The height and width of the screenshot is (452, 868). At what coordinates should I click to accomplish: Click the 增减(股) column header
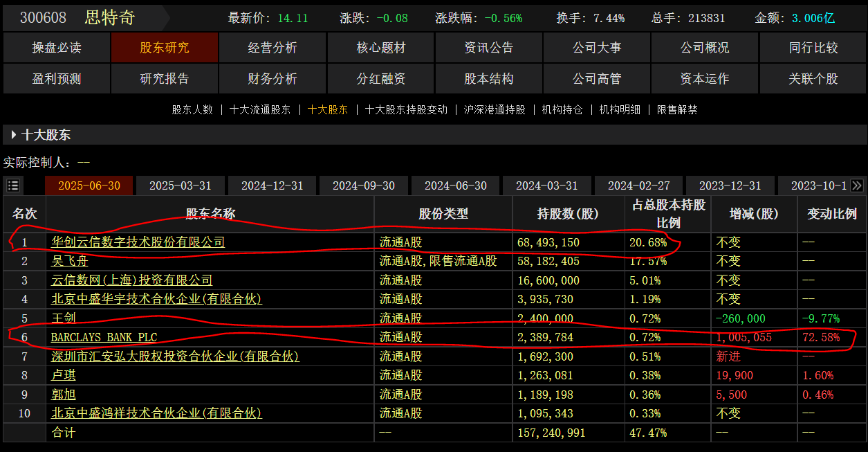click(754, 214)
